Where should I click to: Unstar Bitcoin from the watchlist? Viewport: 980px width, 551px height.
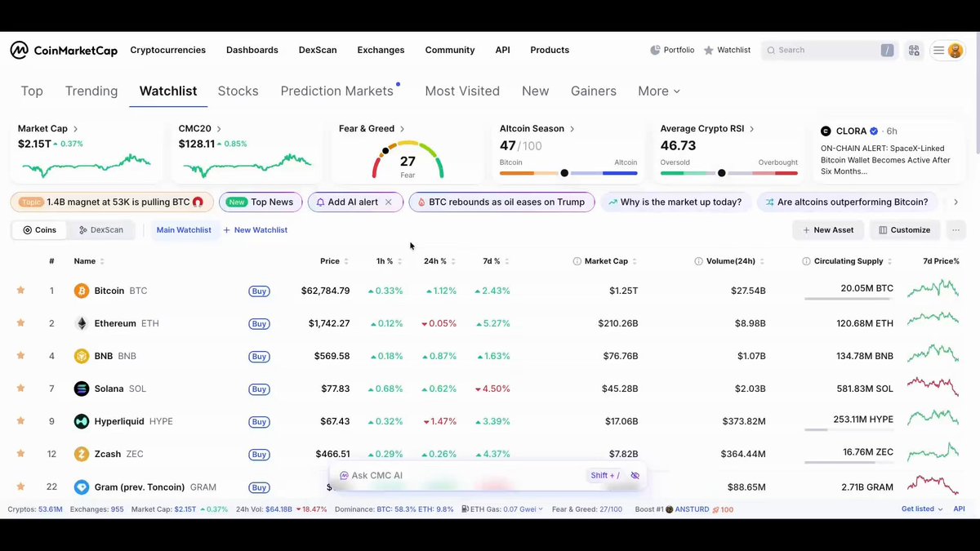pyautogui.click(x=21, y=291)
